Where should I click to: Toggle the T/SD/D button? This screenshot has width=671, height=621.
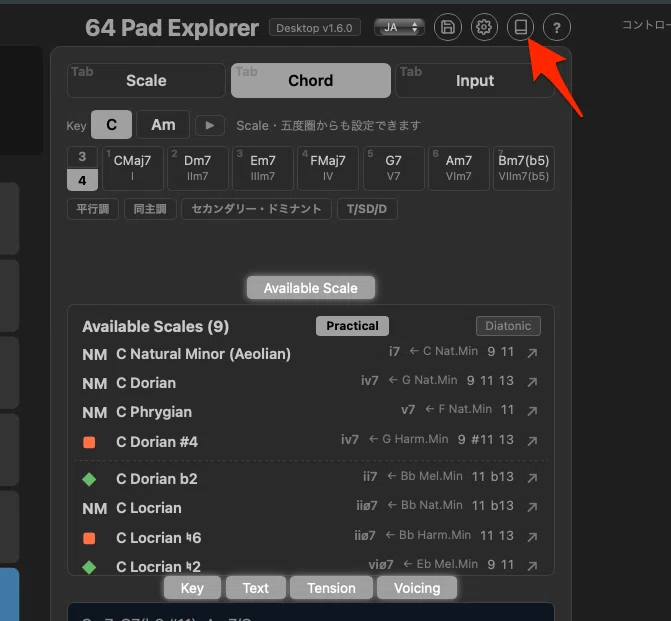[367, 209]
